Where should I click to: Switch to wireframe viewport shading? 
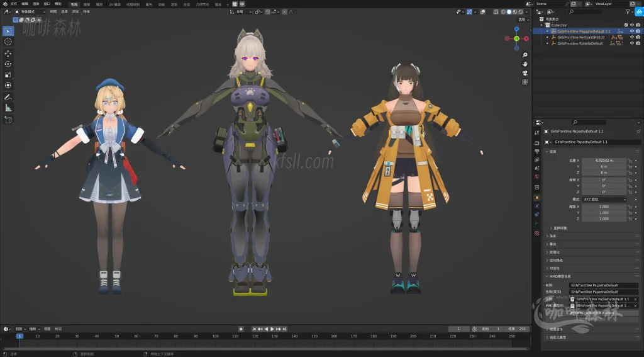coord(502,12)
